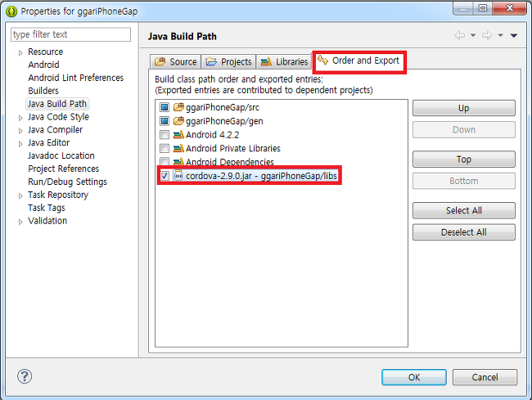Open the help question mark icon
This screenshot has width=532, height=400.
point(25,376)
